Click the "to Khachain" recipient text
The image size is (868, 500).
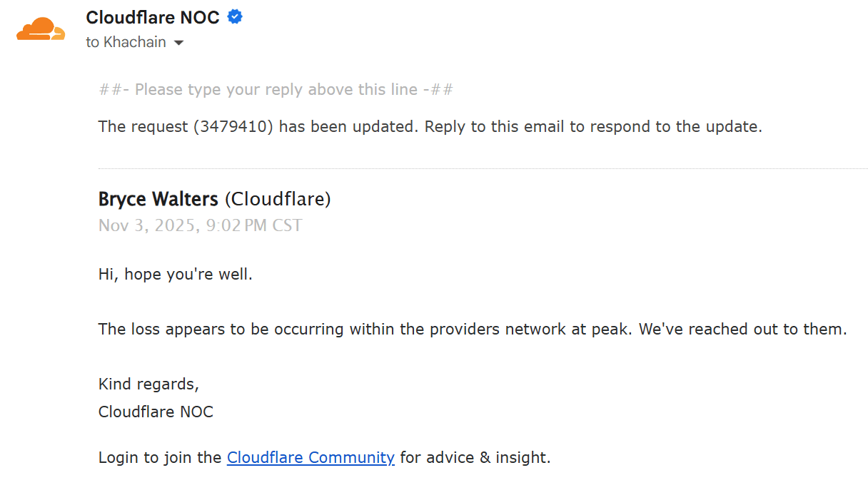point(126,42)
